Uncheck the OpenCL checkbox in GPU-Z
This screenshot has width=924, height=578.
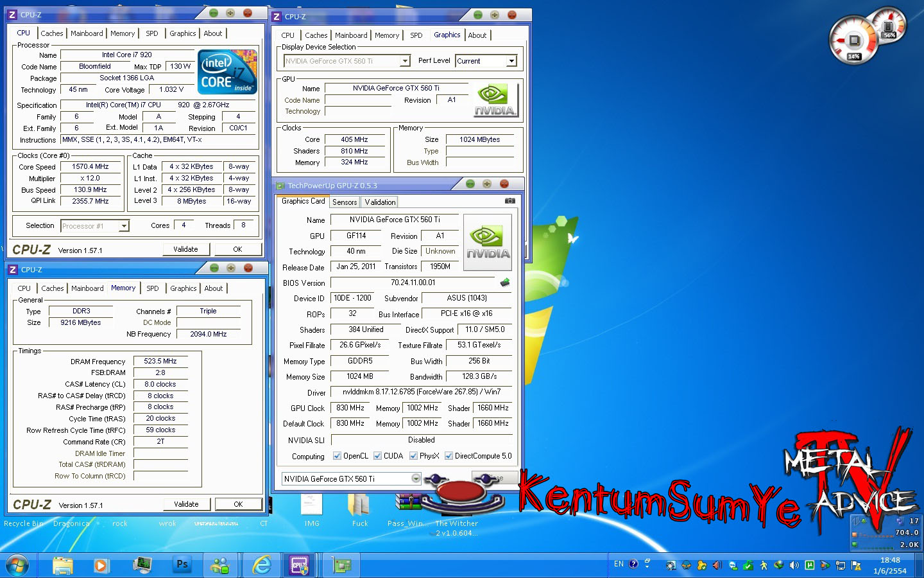[338, 456]
